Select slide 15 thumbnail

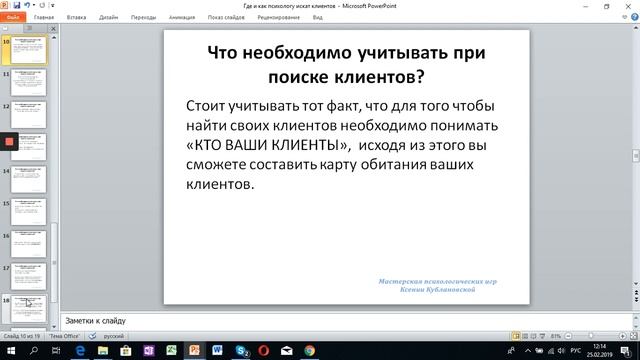[x=29, y=211]
